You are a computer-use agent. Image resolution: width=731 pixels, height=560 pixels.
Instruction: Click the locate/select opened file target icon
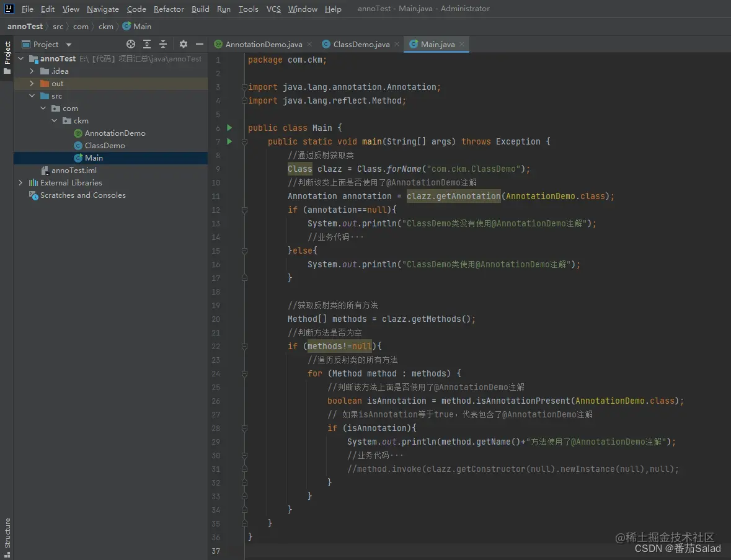(131, 44)
